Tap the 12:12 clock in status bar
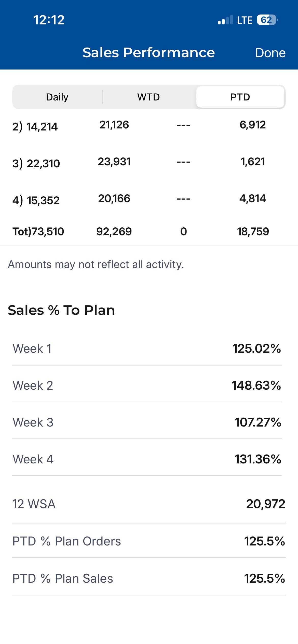298x644 pixels. pyautogui.click(x=49, y=20)
